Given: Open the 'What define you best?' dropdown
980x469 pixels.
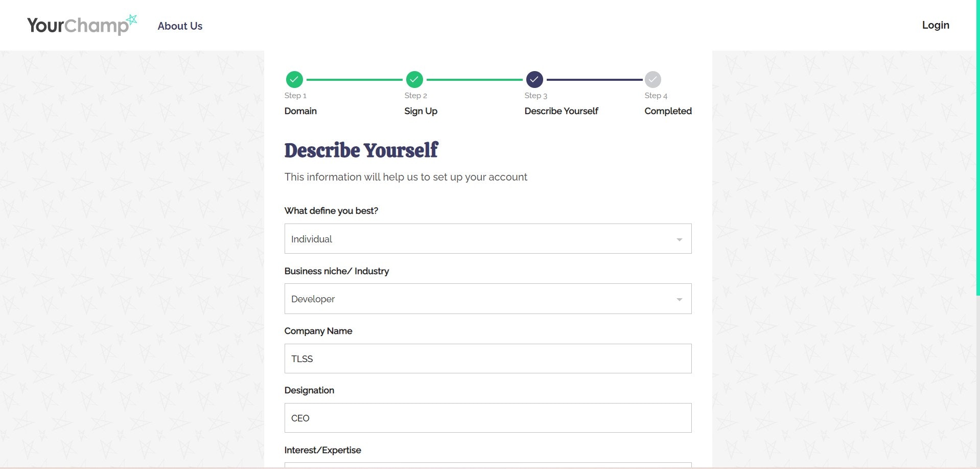Looking at the screenshot, I should [x=488, y=238].
